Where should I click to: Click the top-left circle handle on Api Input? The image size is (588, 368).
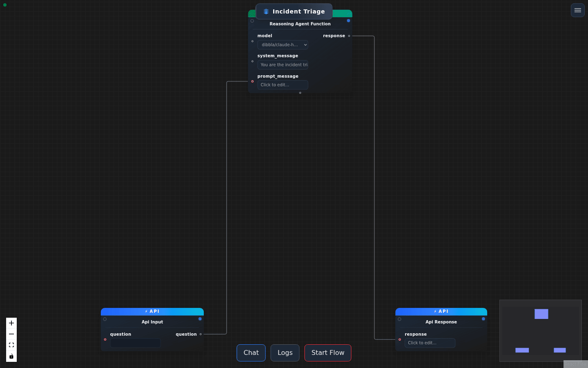pyautogui.click(x=105, y=319)
